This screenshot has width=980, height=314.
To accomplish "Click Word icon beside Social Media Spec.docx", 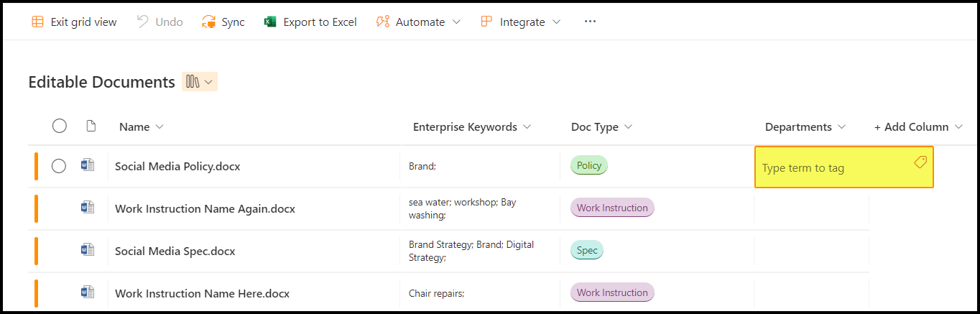I will (x=88, y=251).
